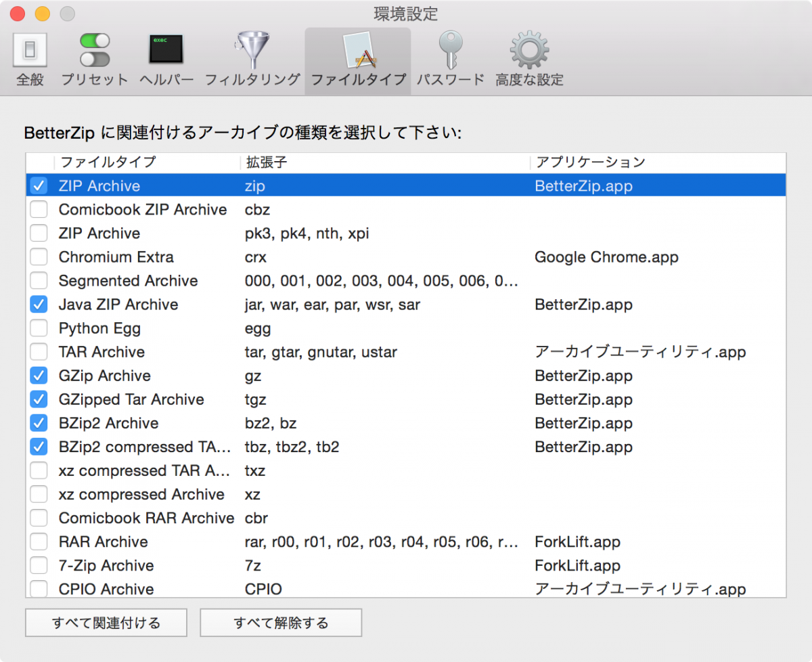Disable the Java ZIP Archive association
Image resolution: width=812 pixels, height=662 pixels.
39,305
